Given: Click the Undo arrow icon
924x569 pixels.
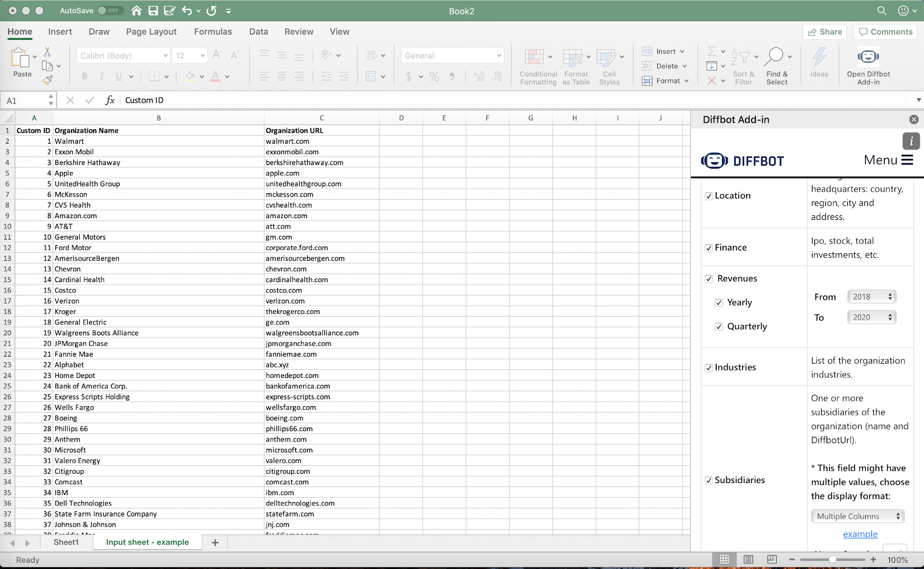Looking at the screenshot, I should [x=187, y=10].
